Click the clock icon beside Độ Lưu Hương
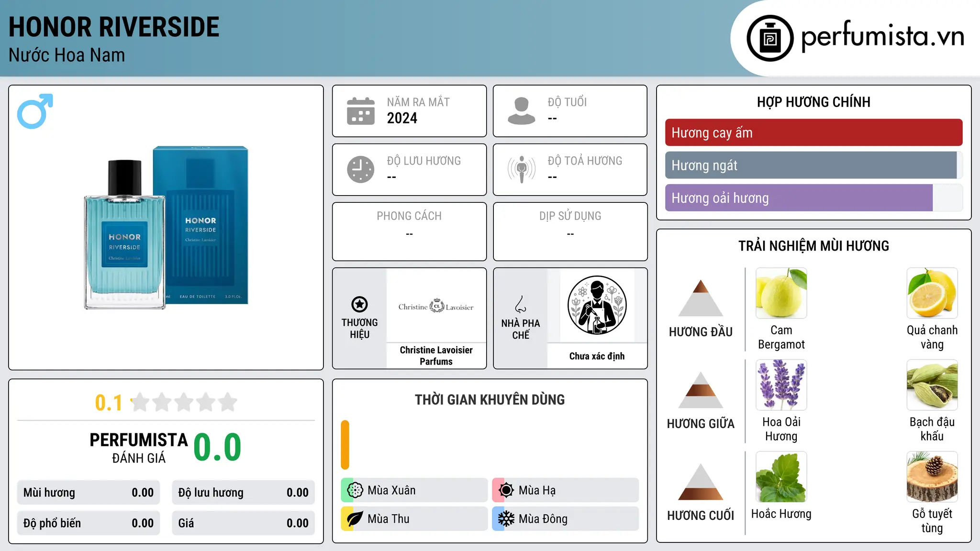The image size is (980, 551). 361,169
